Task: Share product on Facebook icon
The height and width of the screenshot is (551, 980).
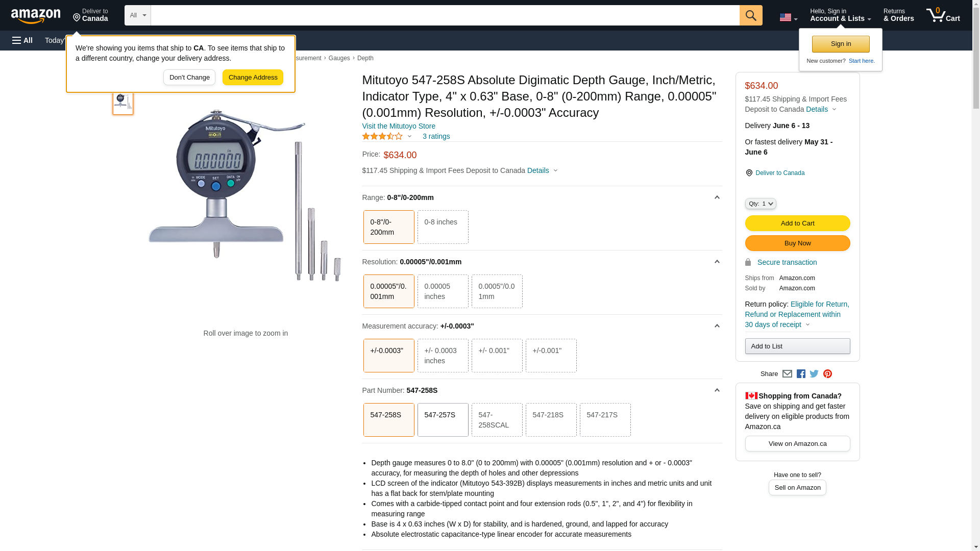Action: click(801, 374)
